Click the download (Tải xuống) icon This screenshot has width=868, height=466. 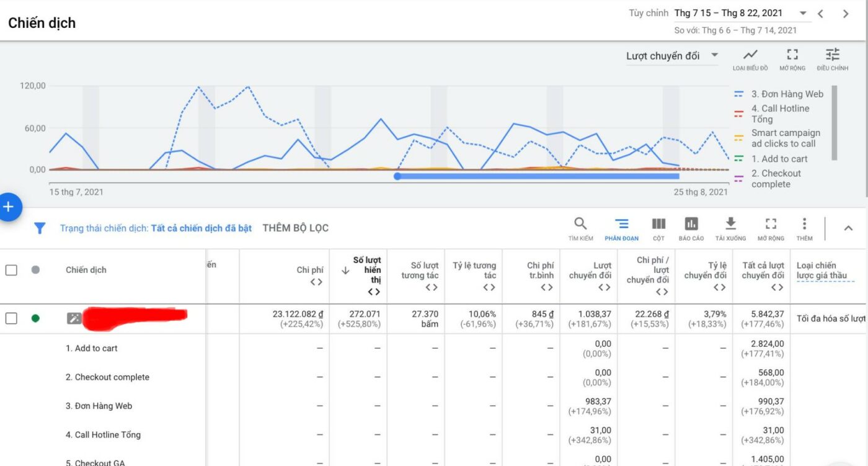point(730,223)
